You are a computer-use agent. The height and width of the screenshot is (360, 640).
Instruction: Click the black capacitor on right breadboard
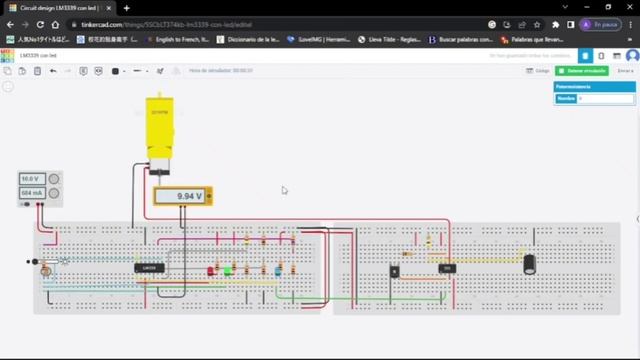click(x=529, y=264)
